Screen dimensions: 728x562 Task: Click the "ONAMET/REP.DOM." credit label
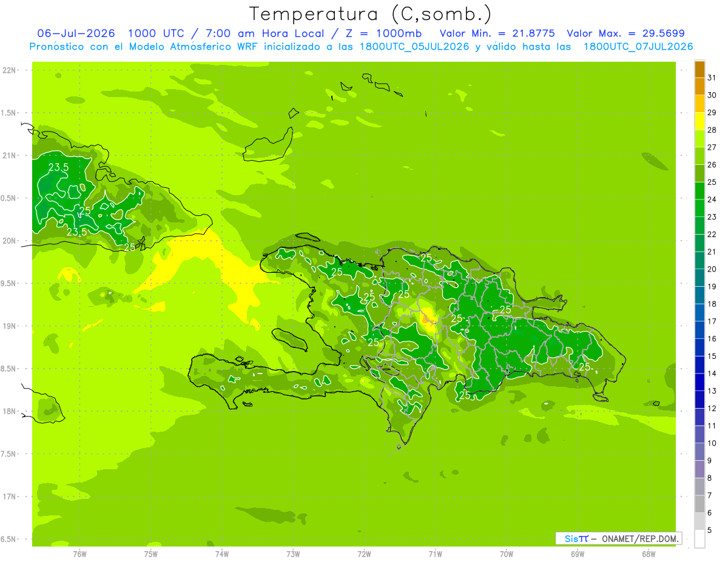[x=640, y=538]
